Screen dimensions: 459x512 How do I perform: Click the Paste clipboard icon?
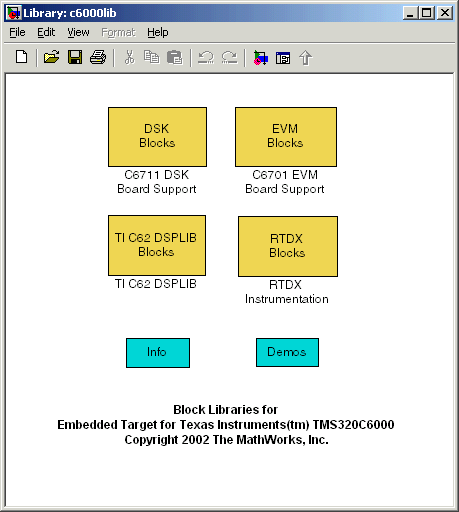click(x=175, y=57)
